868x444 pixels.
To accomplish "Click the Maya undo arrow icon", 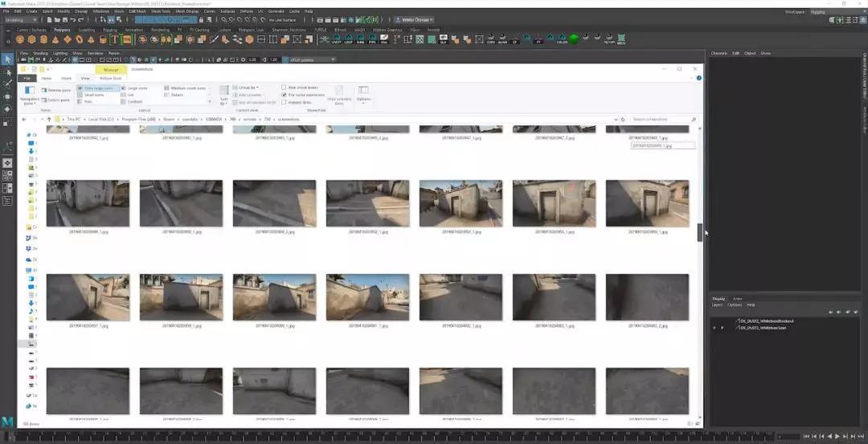I will point(72,20).
